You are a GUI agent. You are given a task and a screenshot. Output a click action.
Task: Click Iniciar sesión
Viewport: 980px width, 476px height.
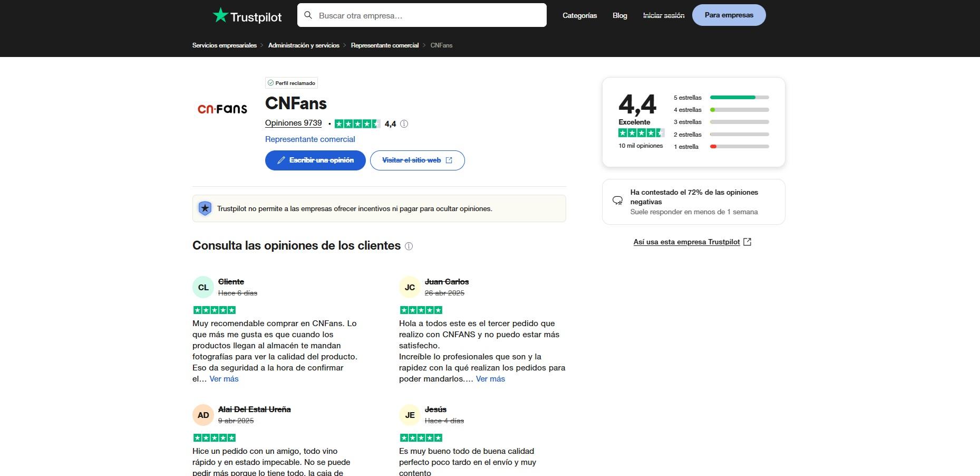pos(663,15)
